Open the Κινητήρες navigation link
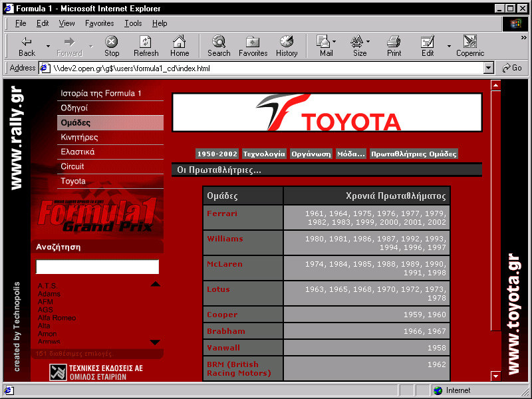Image resolution: width=532 pixels, height=399 pixels. 110,137
